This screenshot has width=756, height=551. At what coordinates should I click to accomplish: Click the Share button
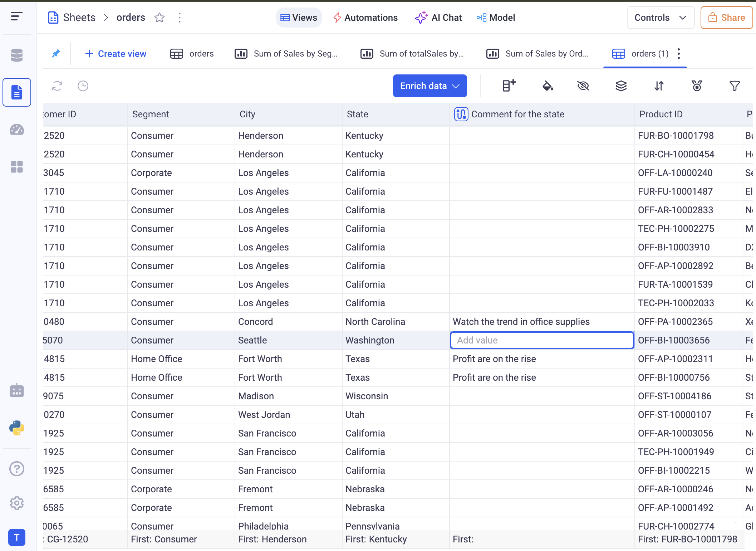[727, 18]
